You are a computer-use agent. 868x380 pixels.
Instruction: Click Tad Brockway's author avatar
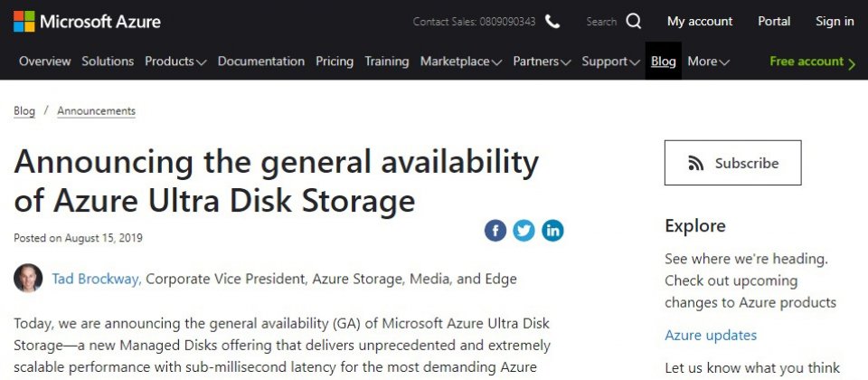point(28,279)
